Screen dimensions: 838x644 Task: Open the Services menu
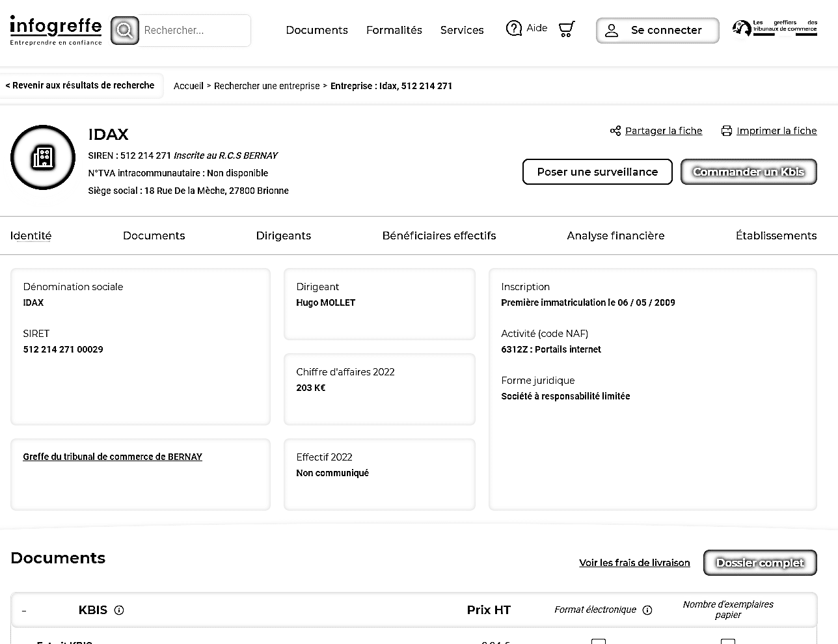click(462, 30)
